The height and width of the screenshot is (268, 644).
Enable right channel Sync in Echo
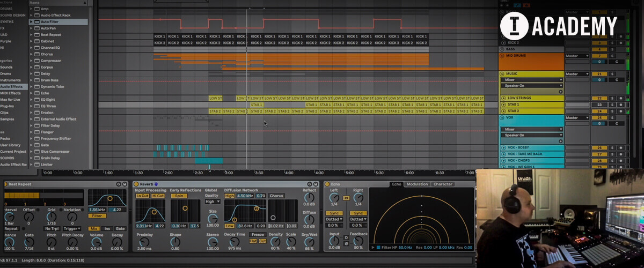pos(358,213)
